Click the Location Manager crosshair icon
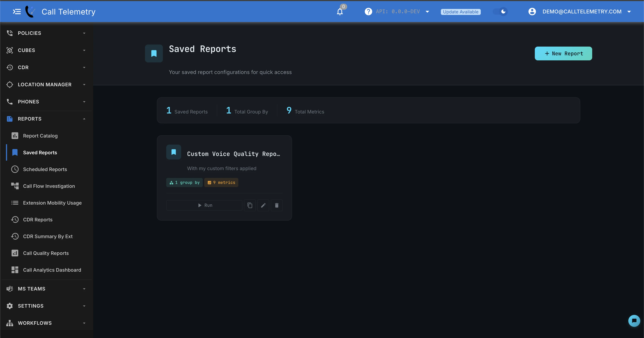This screenshot has height=338, width=644. [x=10, y=85]
